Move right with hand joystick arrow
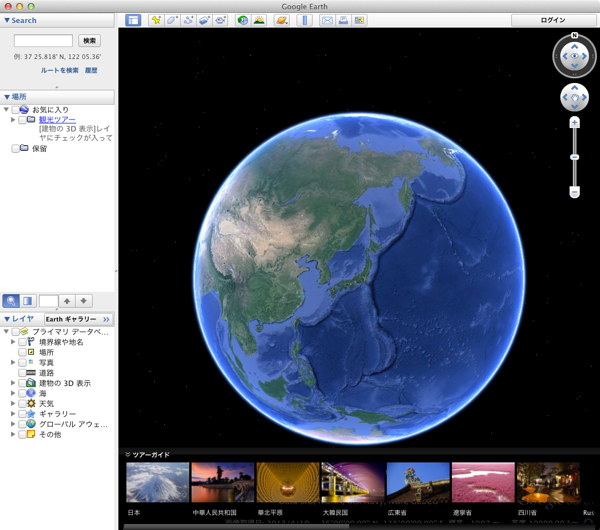Image resolution: width=600 pixels, height=530 pixels. pos(584,97)
